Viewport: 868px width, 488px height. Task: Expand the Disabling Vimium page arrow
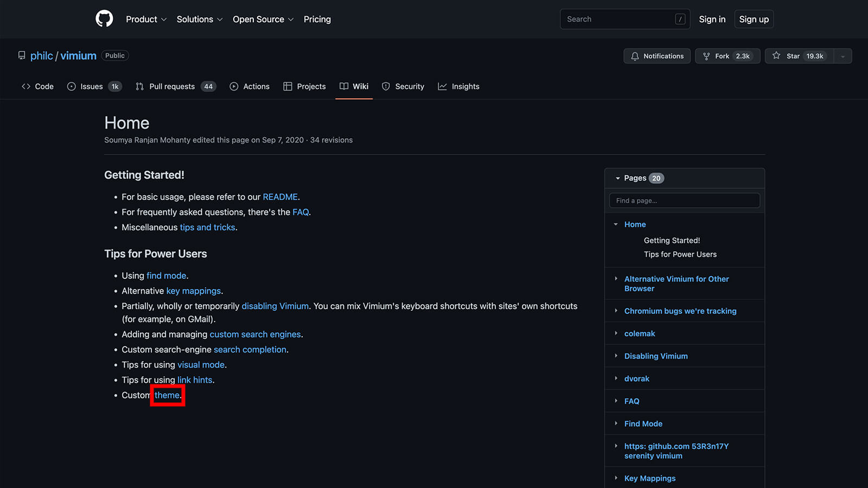tap(616, 356)
